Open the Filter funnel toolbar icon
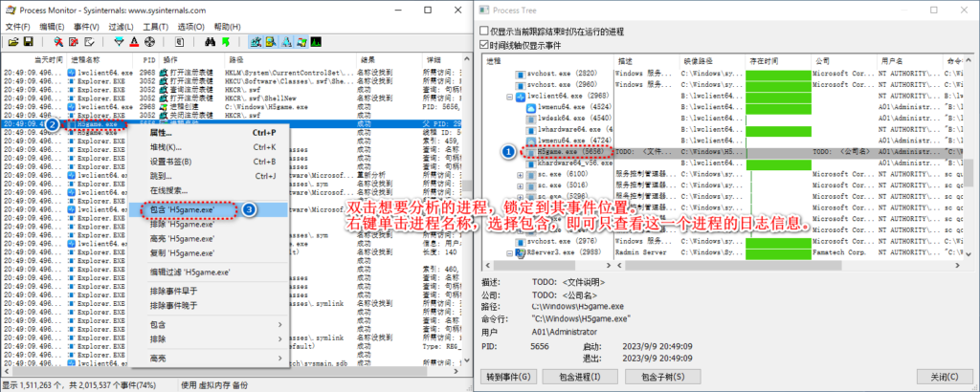The height and width of the screenshot is (392, 980). pyautogui.click(x=120, y=42)
